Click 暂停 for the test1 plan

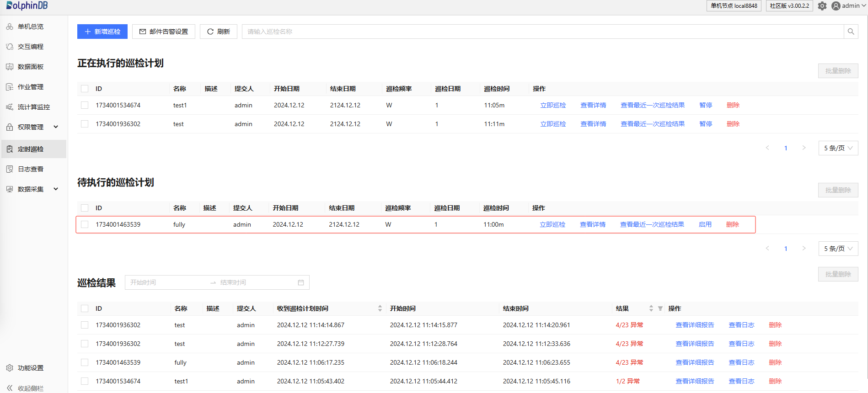tap(706, 105)
